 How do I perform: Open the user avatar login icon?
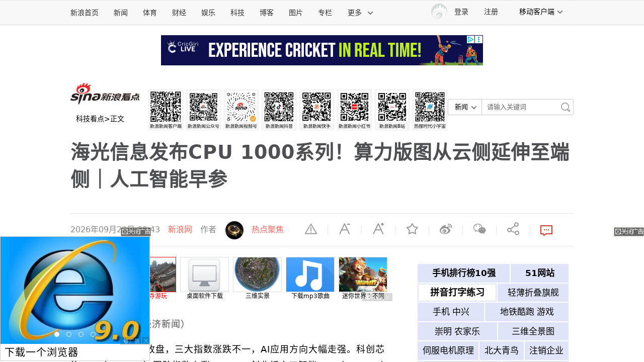point(439,12)
